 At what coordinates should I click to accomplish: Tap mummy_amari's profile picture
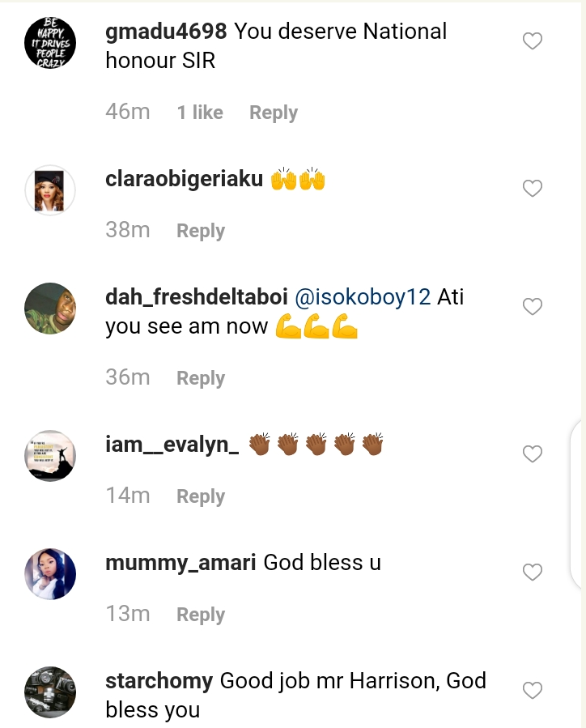pos(50,574)
